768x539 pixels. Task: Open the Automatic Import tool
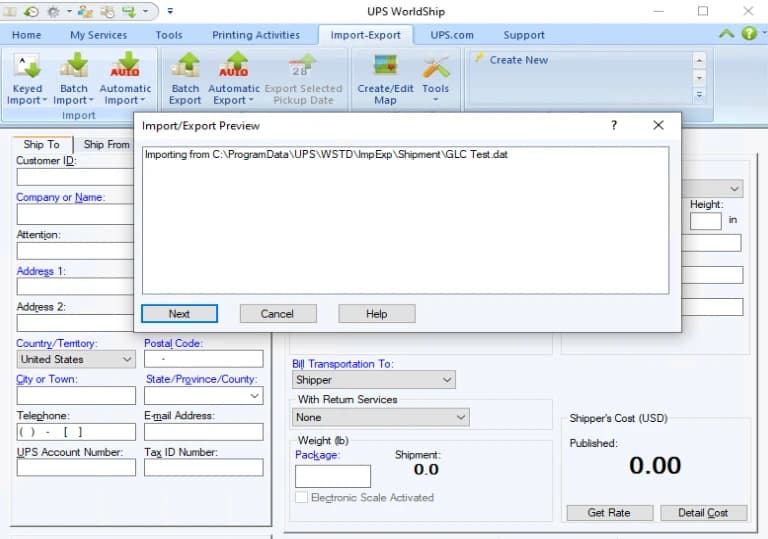click(x=125, y=79)
